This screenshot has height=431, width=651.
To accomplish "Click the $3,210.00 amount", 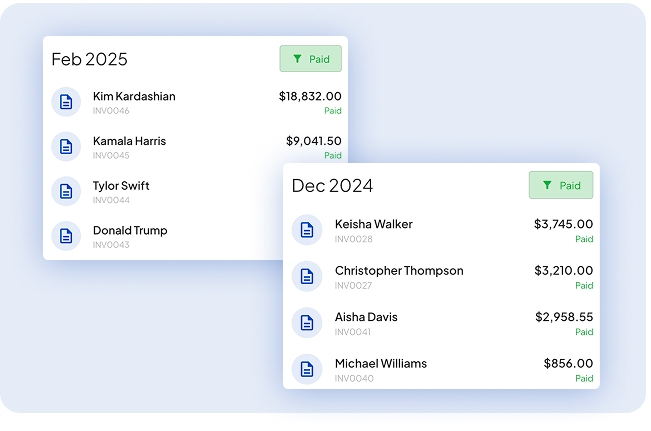I will 564,271.
